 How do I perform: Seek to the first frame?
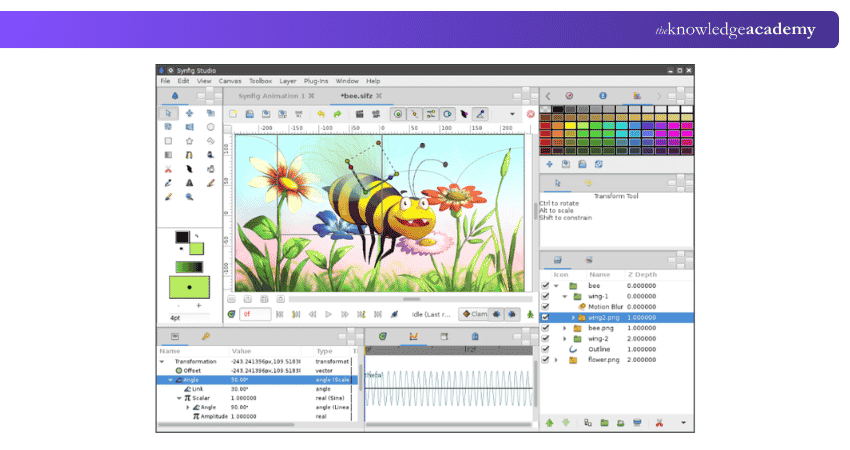click(x=280, y=314)
